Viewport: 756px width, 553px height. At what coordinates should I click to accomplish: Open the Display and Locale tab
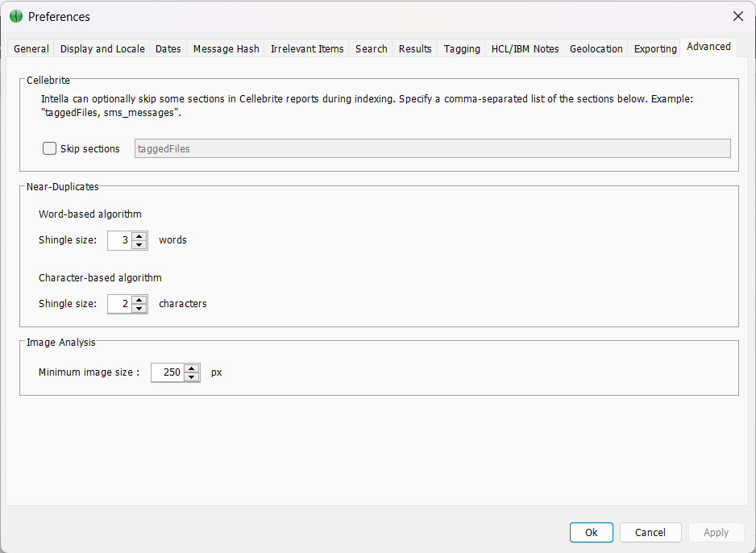point(102,48)
